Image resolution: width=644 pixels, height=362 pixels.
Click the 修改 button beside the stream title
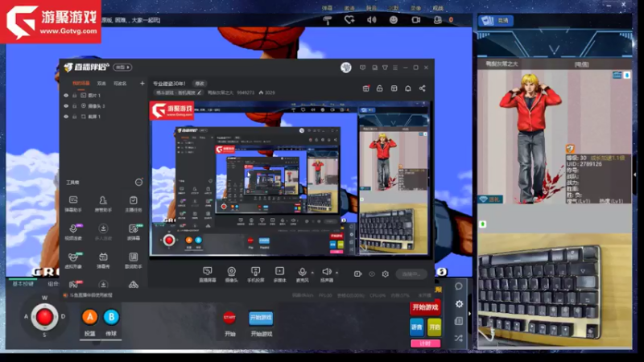point(200,84)
